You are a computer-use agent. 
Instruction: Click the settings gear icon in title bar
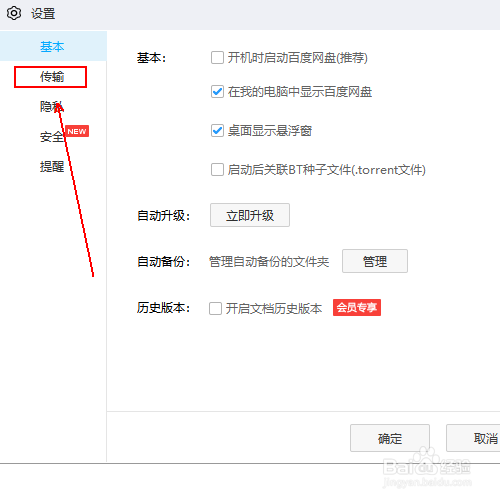14,13
